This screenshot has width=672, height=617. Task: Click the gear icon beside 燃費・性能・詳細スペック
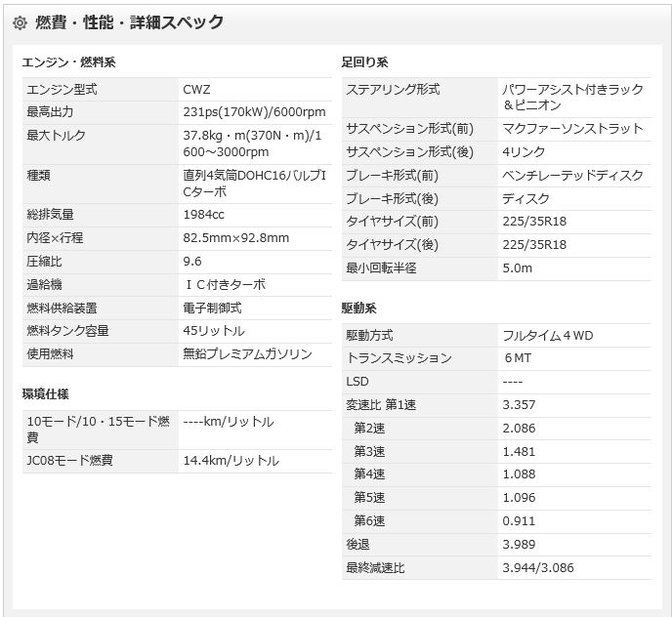[x=20, y=22]
